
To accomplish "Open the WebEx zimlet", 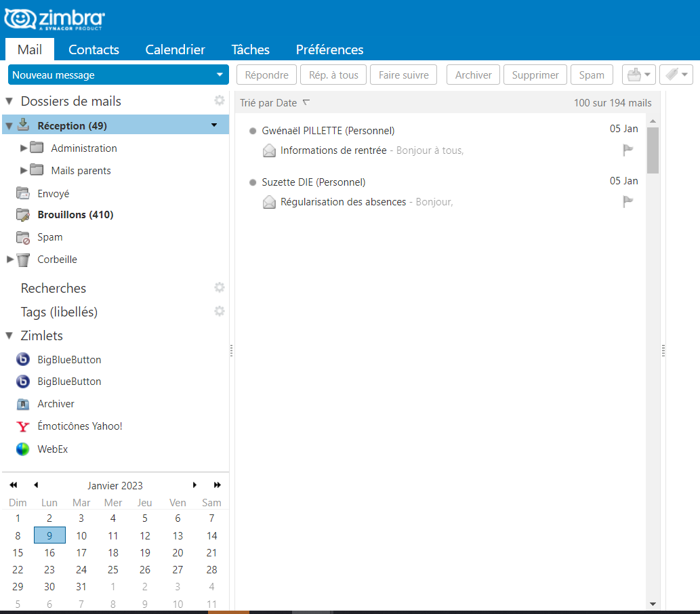I will (x=52, y=449).
